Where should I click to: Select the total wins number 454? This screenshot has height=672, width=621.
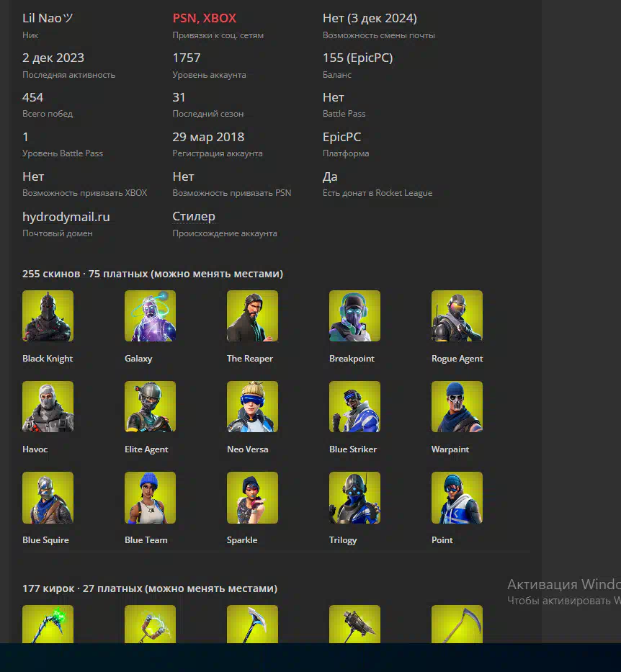pyautogui.click(x=32, y=97)
